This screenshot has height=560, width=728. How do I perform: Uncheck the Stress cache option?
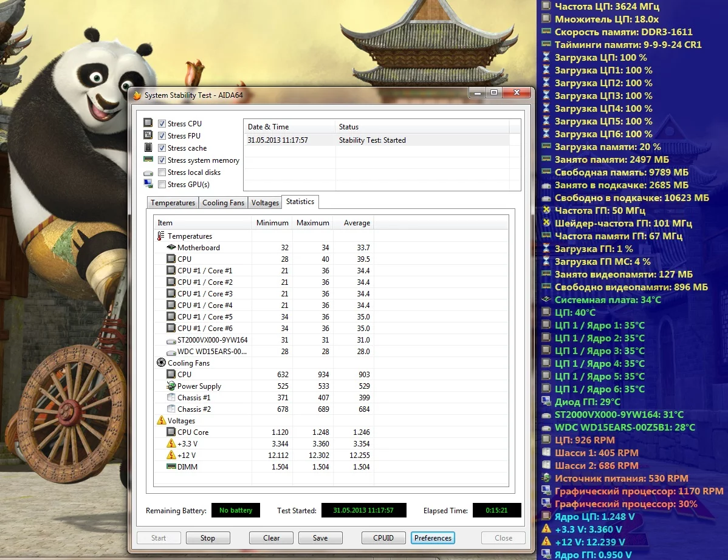pyautogui.click(x=162, y=148)
